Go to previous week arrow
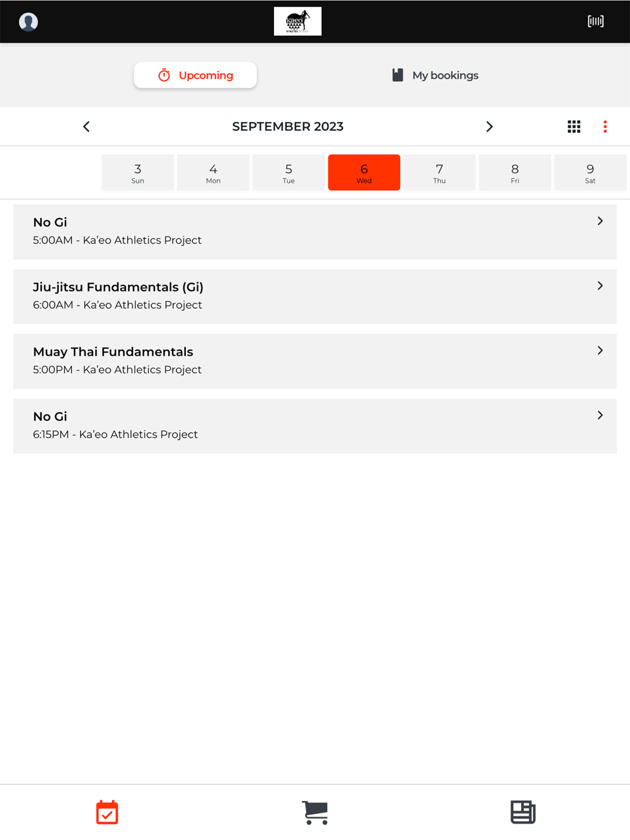 [86, 127]
